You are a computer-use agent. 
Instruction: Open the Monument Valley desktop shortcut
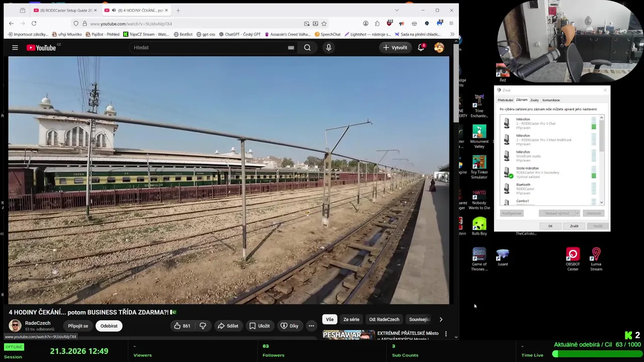click(x=479, y=136)
